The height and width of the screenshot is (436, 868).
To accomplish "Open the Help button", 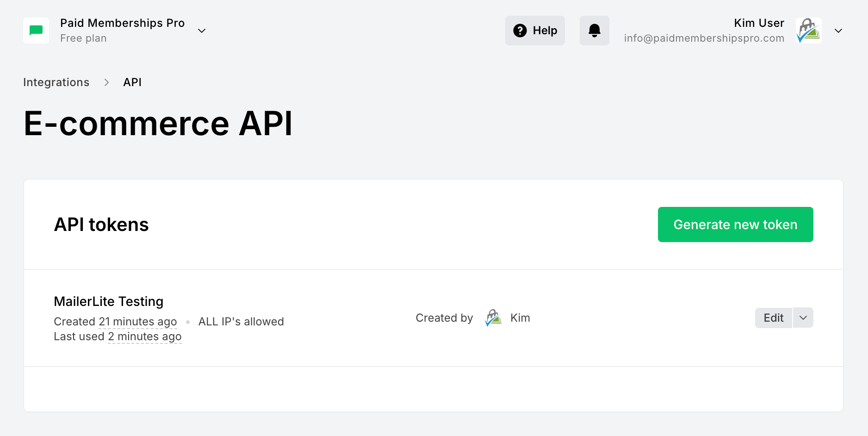I will pos(535,31).
